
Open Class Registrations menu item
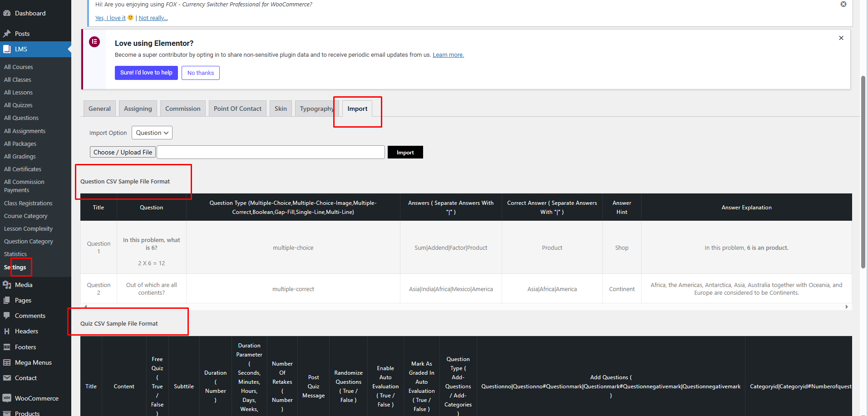pos(28,203)
